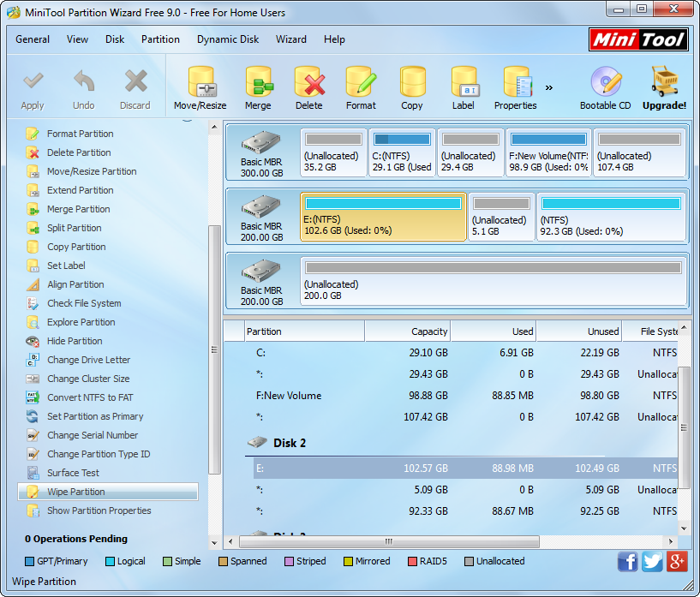Open the Facebook social icon
The height and width of the screenshot is (597, 700).
627,562
